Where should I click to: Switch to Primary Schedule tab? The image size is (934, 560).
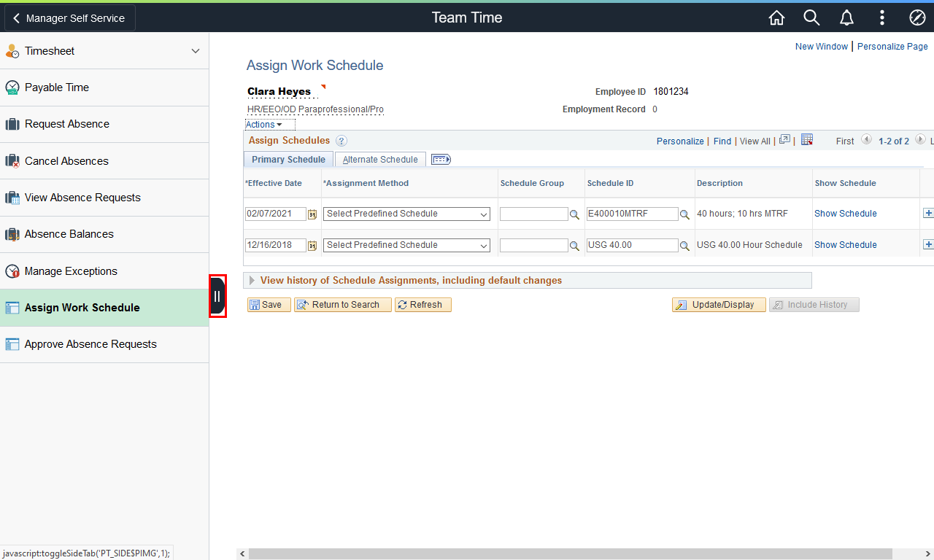click(x=288, y=159)
